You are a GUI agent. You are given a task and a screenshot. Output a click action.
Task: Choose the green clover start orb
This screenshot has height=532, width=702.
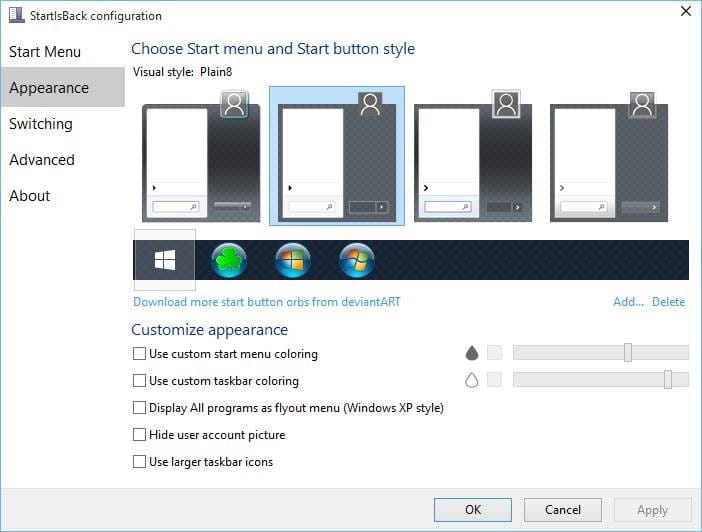tap(229, 260)
